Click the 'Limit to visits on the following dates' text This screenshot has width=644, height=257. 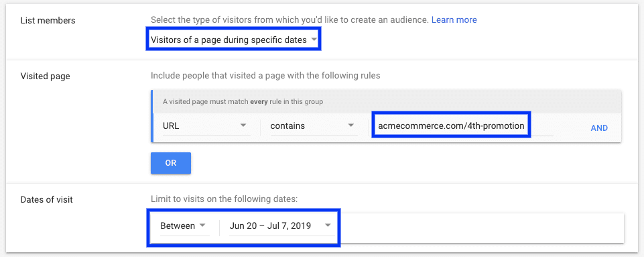tap(224, 199)
